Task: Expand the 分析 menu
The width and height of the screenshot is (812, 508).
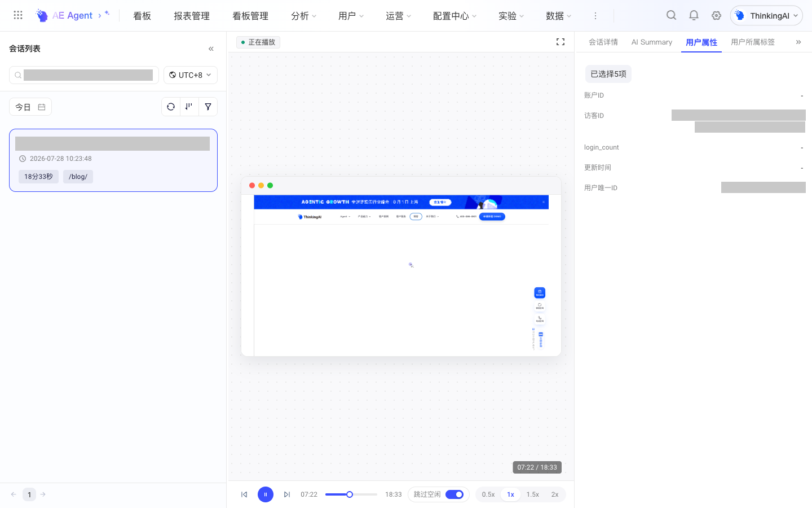Action: pyautogui.click(x=304, y=16)
